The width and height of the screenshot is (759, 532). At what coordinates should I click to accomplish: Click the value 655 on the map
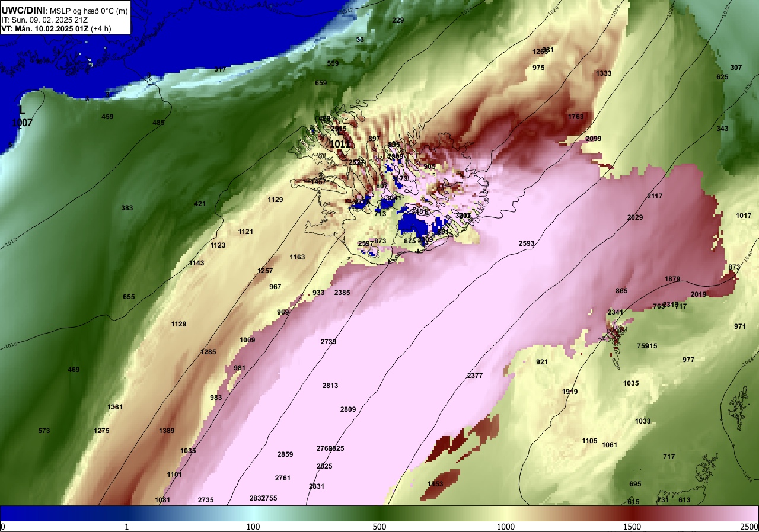pyautogui.click(x=129, y=297)
